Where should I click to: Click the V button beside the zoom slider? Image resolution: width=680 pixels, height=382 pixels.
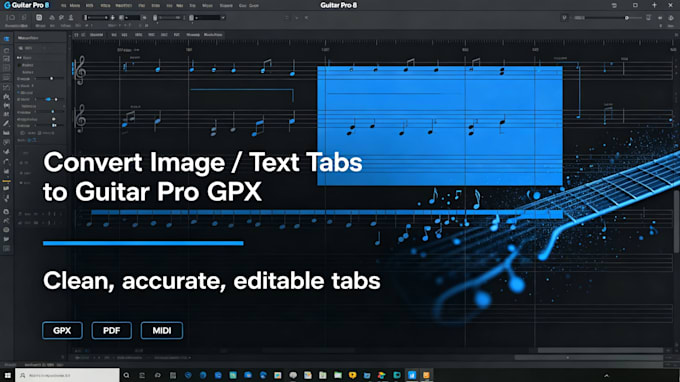pos(564,18)
